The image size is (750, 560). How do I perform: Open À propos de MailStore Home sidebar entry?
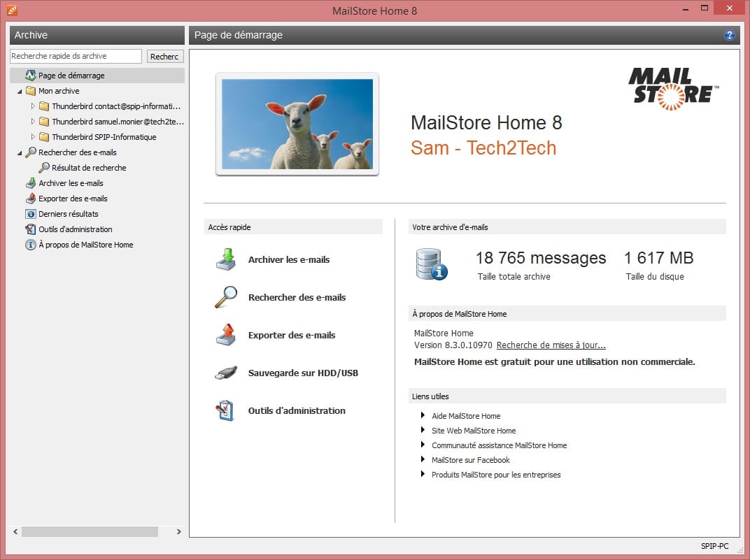pos(86,245)
